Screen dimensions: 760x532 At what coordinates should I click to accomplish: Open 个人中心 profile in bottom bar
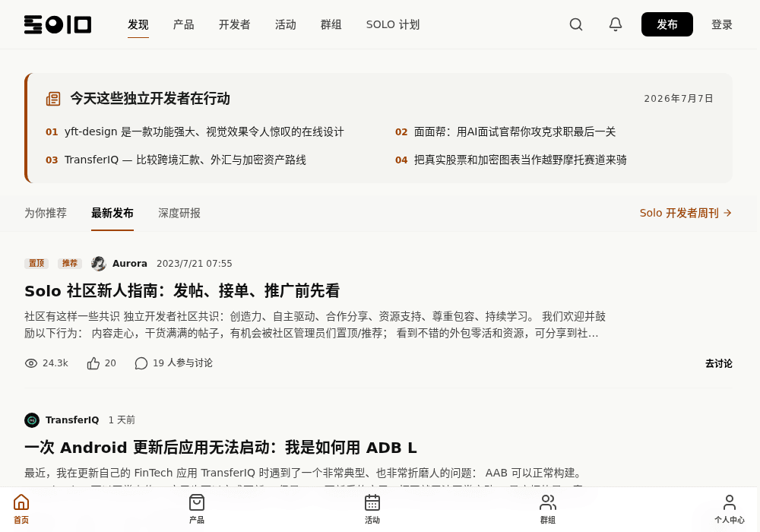click(730, 508)
